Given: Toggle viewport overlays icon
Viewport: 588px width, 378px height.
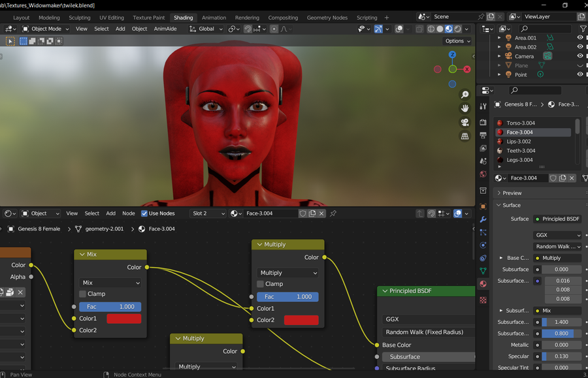Looking at the screenshot, I should [x=399, y=29].
